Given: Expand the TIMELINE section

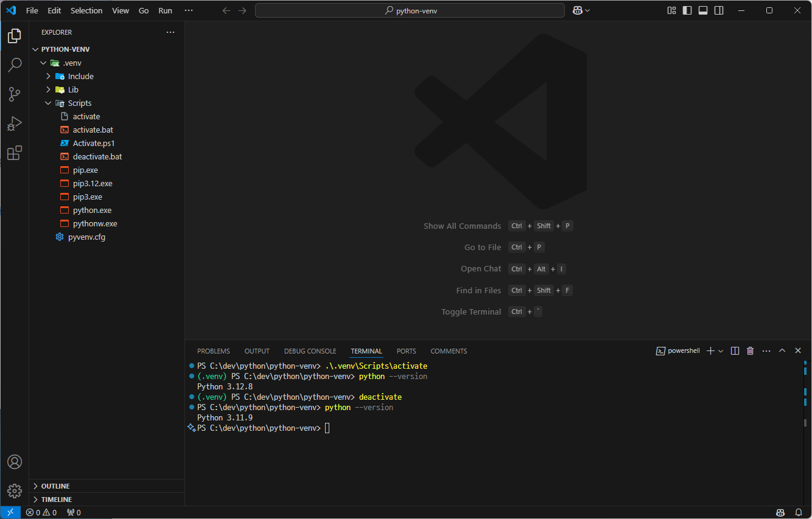Looking at the screenshot, I should 107,500.
